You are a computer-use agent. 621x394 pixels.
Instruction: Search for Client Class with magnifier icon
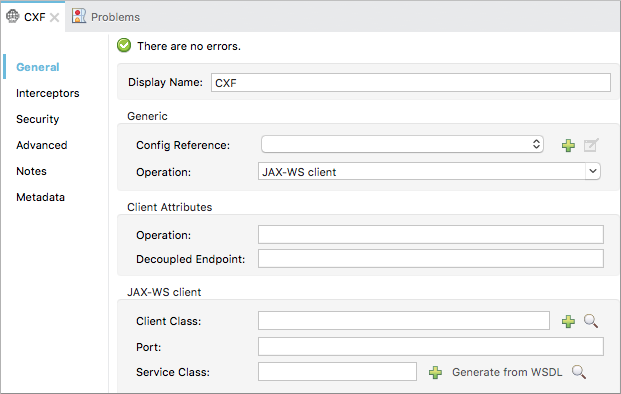coord(591,321)
